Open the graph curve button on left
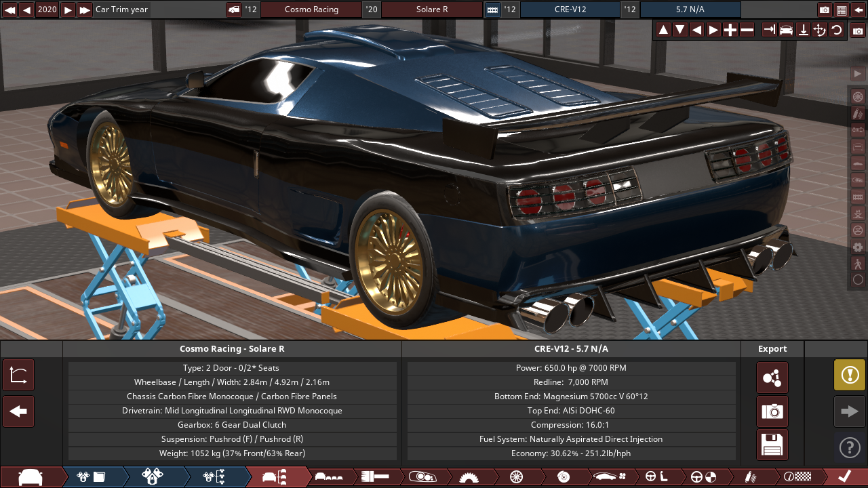 18,375
